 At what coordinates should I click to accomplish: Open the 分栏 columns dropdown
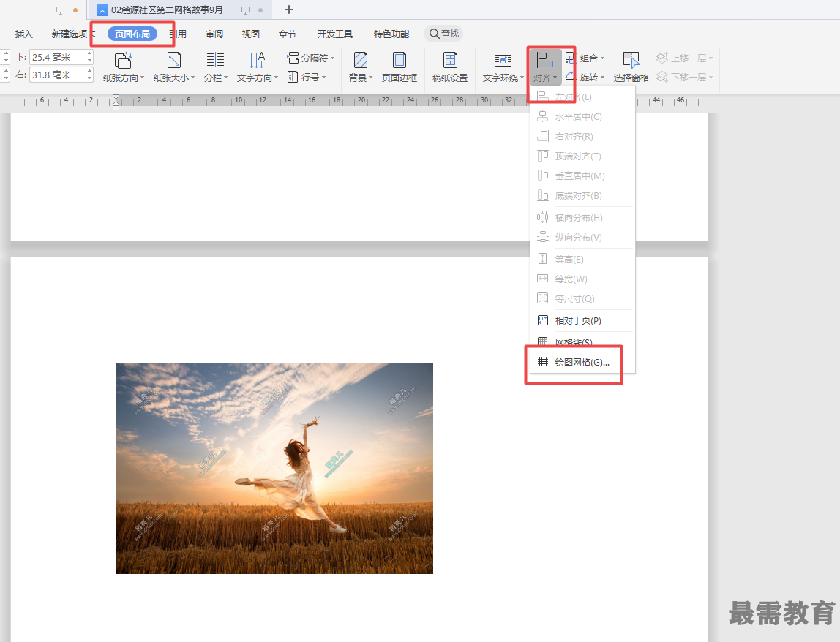215,78
